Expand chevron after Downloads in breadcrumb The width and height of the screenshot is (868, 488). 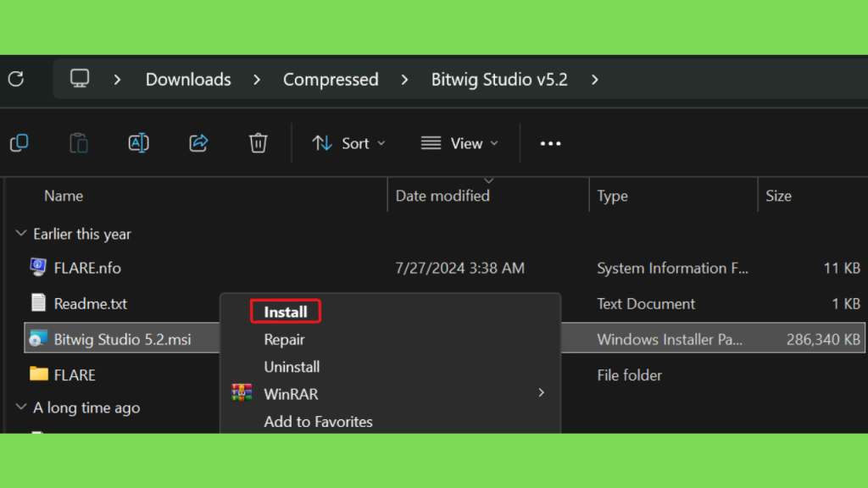click(256, 80)
